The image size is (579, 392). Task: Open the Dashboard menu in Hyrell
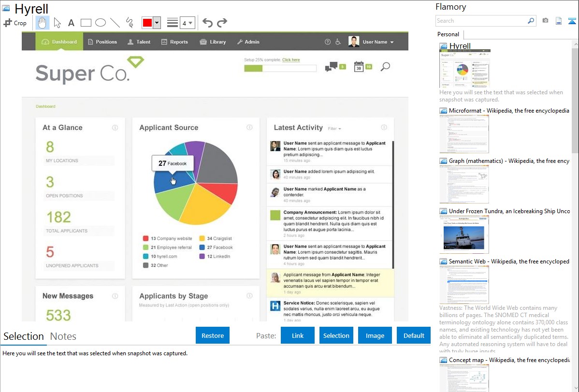click(x=59, y=42)
